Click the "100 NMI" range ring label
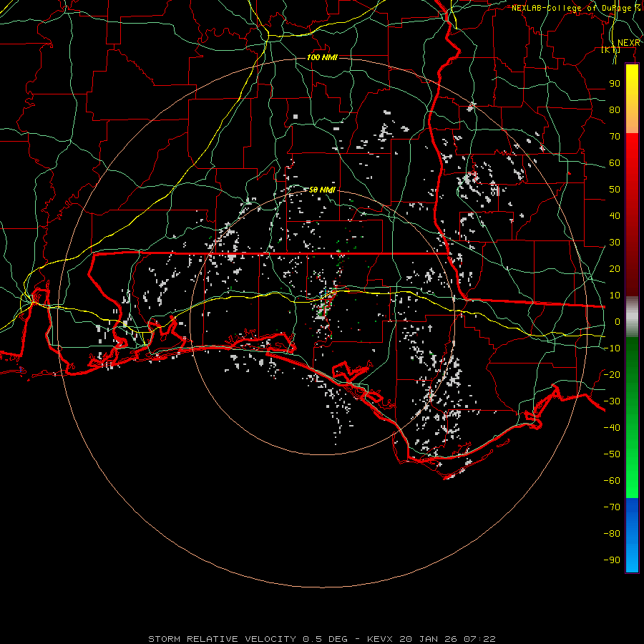Screen dimensions: 644x644 (x=322, y=57)
